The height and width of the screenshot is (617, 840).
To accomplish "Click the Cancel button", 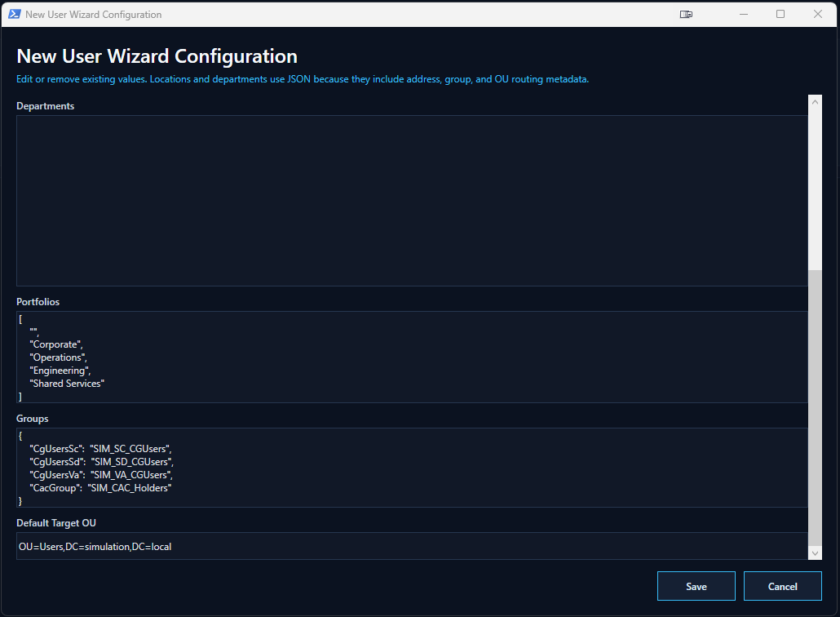I will click(x=782, y=586).
